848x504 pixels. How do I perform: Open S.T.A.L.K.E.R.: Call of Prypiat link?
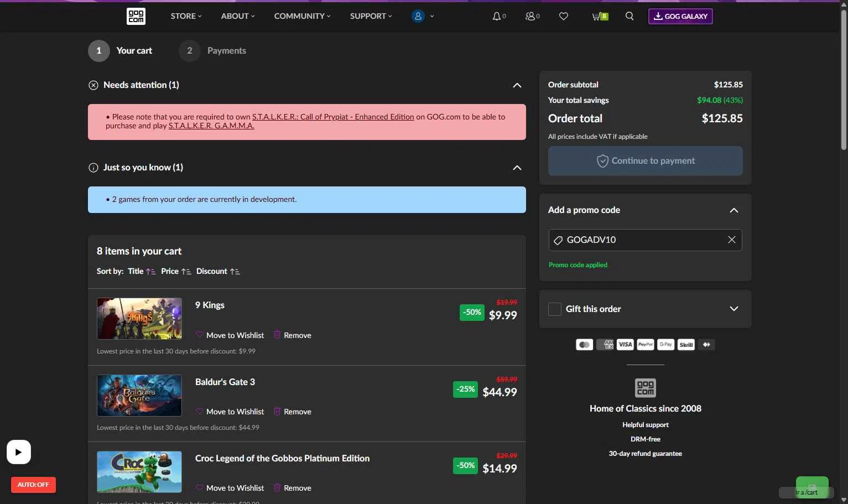[333, 117]
